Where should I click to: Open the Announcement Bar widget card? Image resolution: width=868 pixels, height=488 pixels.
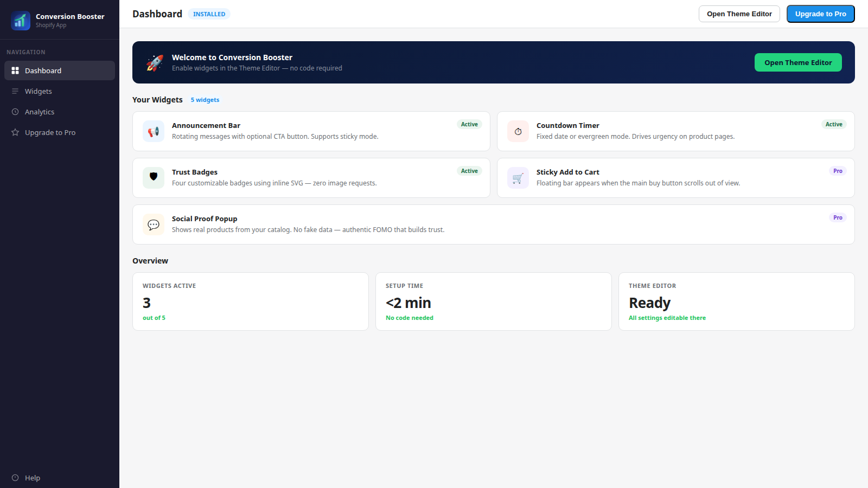pyautogui.click(x=311, y=131)
